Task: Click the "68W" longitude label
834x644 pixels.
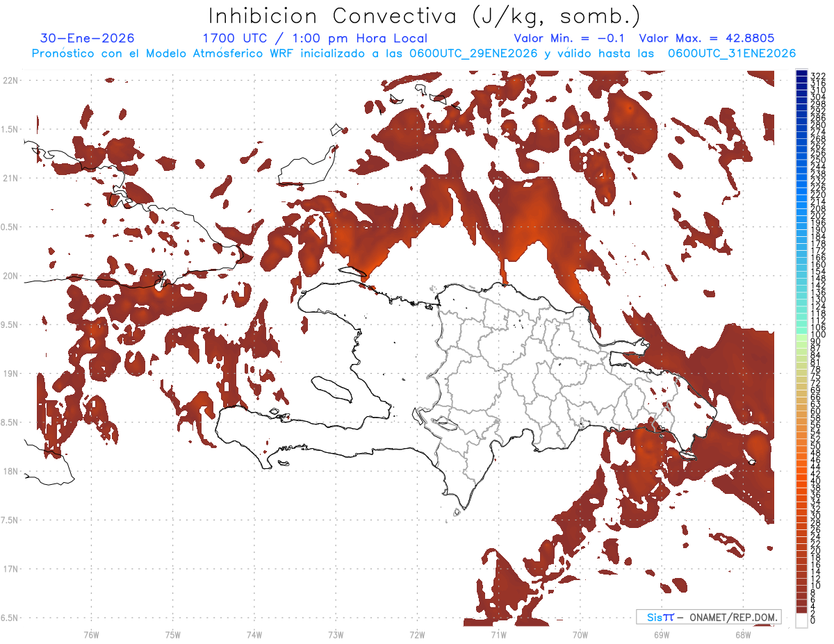Action: click(x=743, y=634)
